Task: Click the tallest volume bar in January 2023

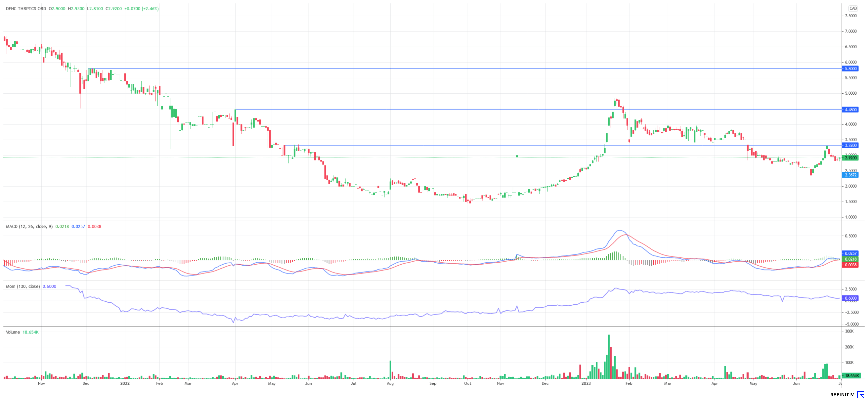Action: tap(609, 356)
